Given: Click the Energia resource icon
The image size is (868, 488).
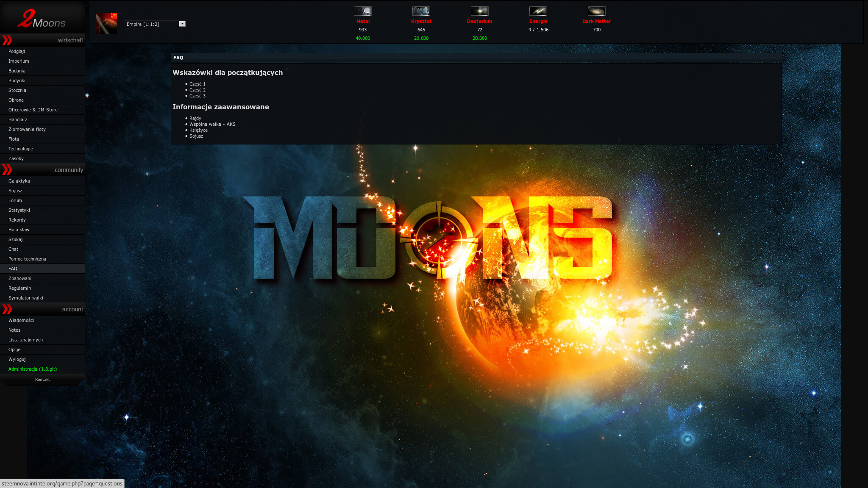Looking at the screenshot, I should tap(538, 11).
